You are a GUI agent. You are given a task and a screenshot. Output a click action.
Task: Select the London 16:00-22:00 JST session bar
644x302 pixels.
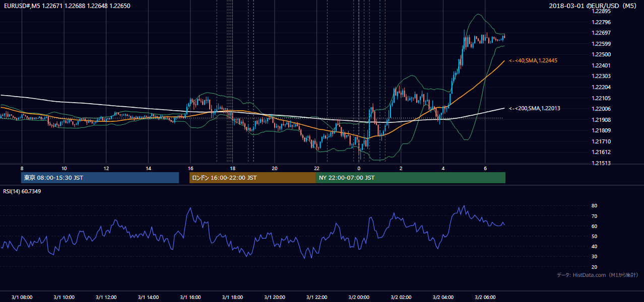tap(252, 178)
